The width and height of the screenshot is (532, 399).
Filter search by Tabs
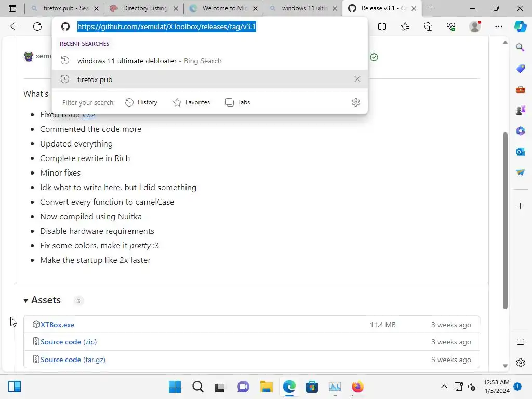[237, 102]
